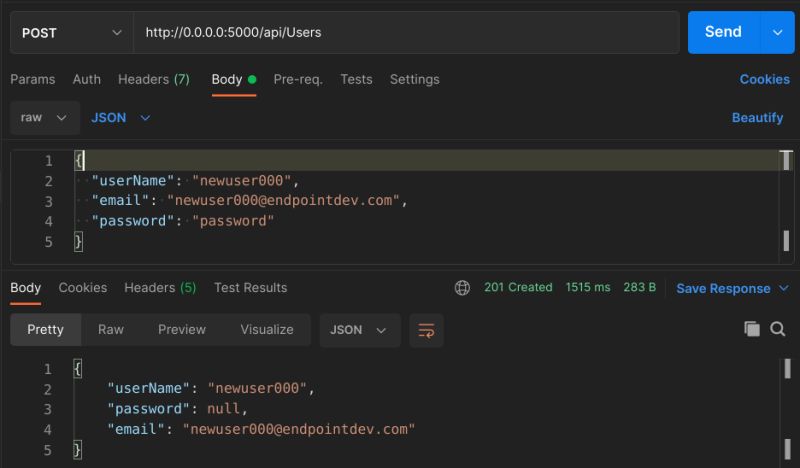Click the null password value in response
The height and width of the screenshot is (468, 800).
(223, 409)
